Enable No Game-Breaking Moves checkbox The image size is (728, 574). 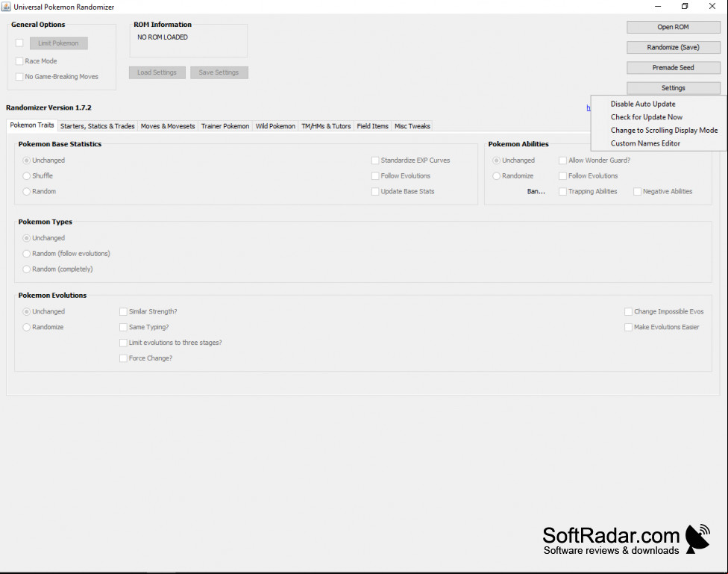tap(19, 77)
